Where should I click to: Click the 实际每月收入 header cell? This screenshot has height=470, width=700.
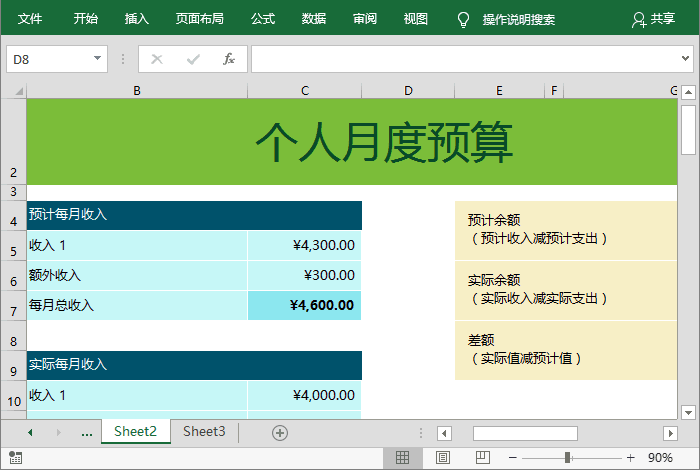click(x=194, y=365)
